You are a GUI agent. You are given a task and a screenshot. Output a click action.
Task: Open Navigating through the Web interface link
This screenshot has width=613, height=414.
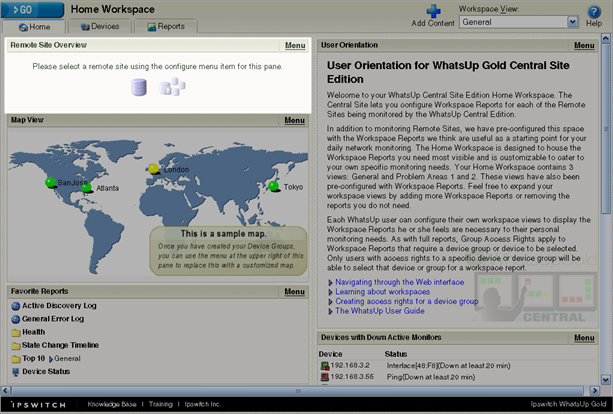[400, 282]
